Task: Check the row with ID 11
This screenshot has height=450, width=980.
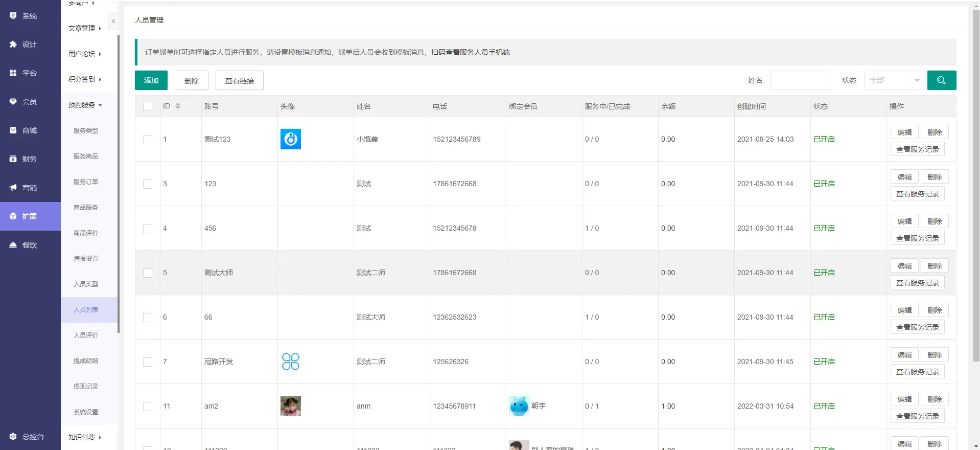Action: (x=148, y=407)
